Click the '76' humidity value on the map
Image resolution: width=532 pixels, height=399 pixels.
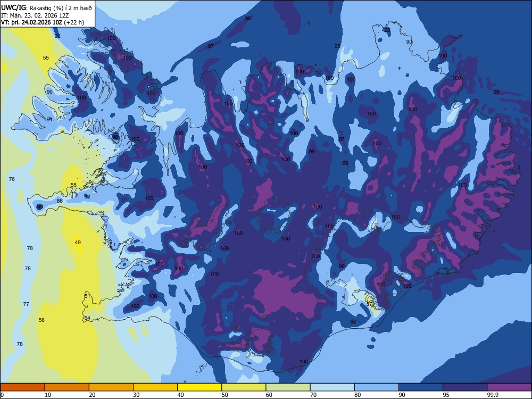tap(12, 179)
